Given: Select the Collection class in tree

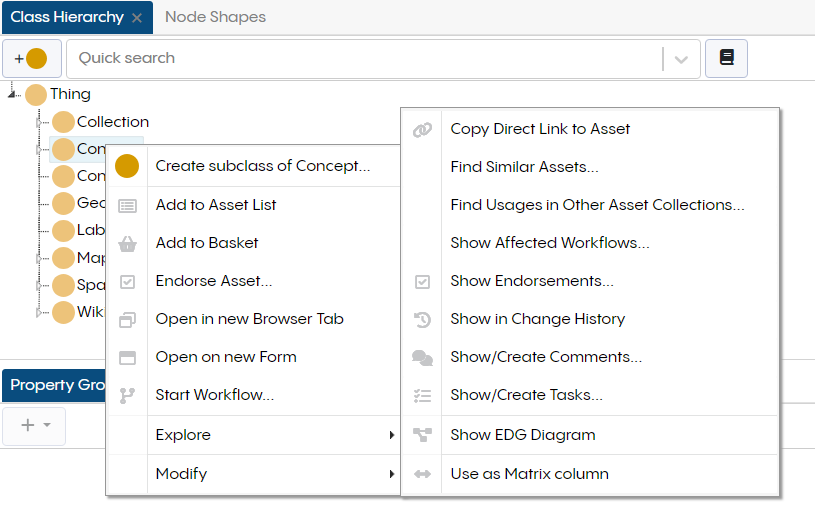Looking at the screenshot, I should pyautogui.click(x=113, y=122).
